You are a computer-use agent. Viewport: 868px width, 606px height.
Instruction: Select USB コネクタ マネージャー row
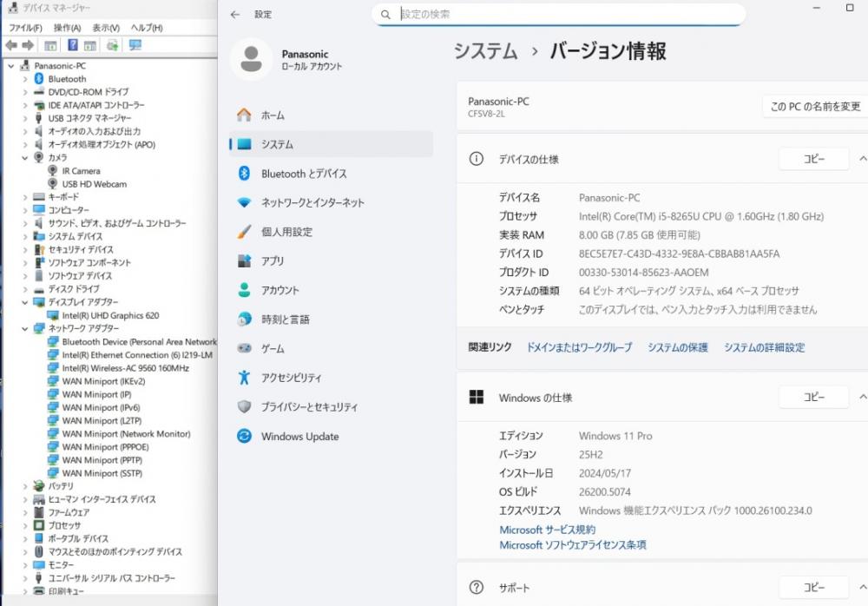pyautogui.click(x=89, y=119)
